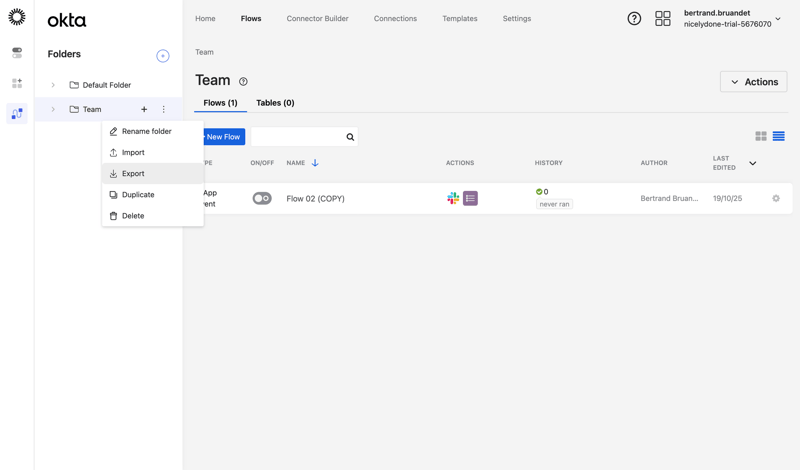
Task: Click the Author column header
Action: click(654, 163)
